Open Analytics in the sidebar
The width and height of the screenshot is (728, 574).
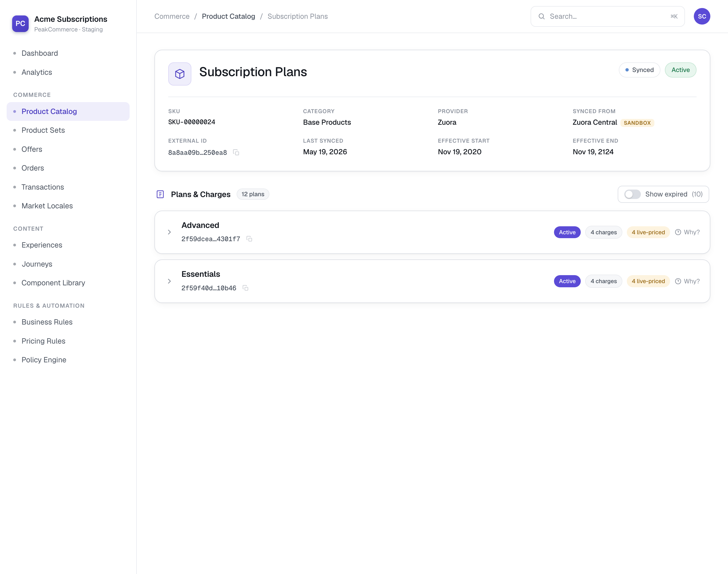(68, 72)
